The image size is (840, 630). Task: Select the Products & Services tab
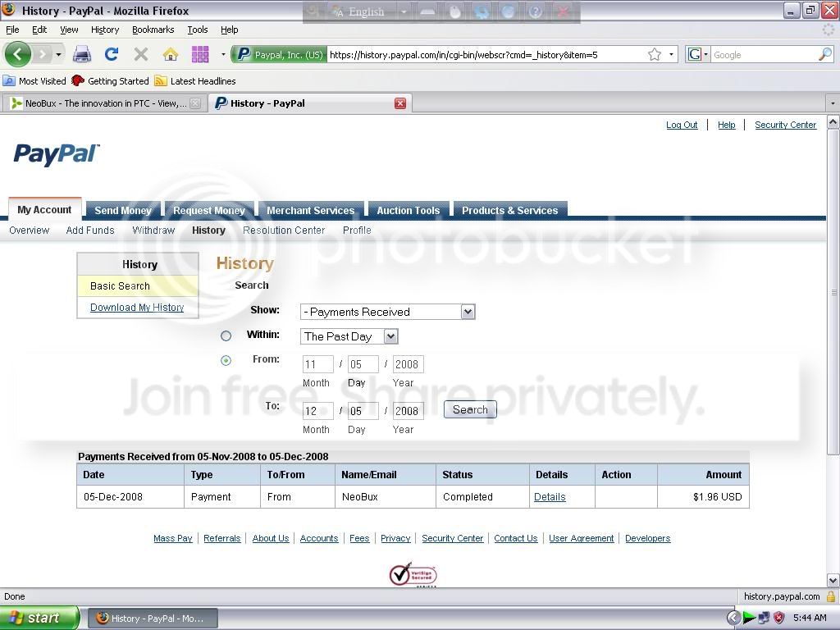pos(510,210)
